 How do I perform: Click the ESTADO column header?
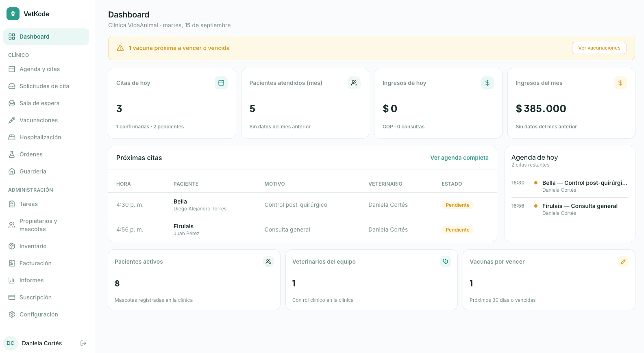click(452, 184)
